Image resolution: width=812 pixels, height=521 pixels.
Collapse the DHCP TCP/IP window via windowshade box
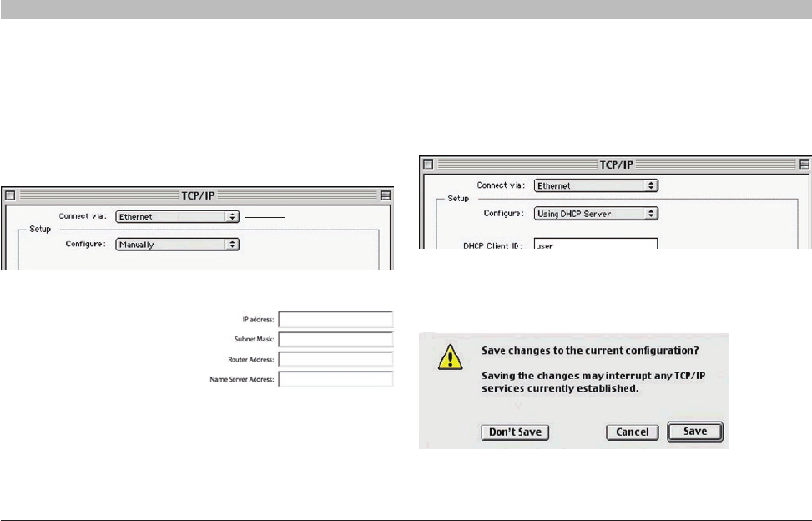tap(804, 164)
